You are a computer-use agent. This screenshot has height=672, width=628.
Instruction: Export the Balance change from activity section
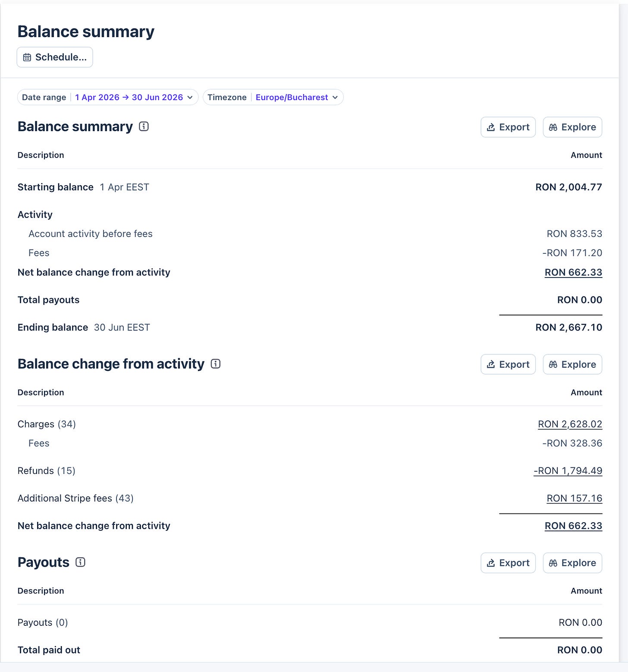coord(508,364)
